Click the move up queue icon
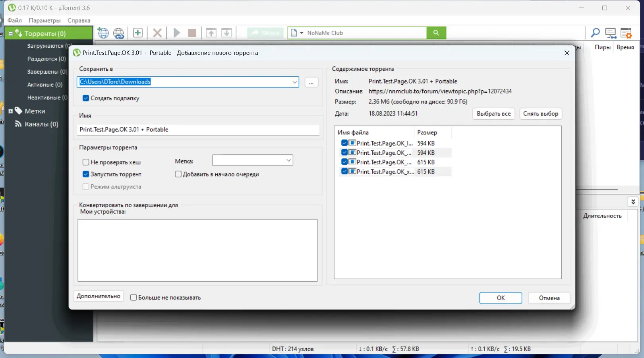The width and height of the screenshot is (644, 358). coord(211,33)
